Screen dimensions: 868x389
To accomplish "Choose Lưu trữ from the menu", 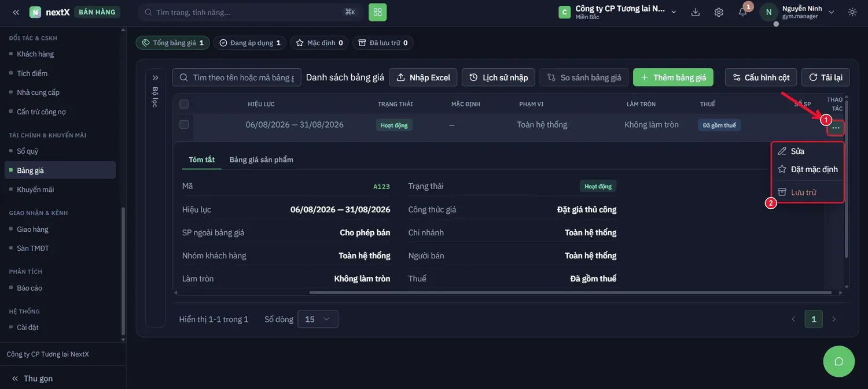I will click(x=808, y=192).
